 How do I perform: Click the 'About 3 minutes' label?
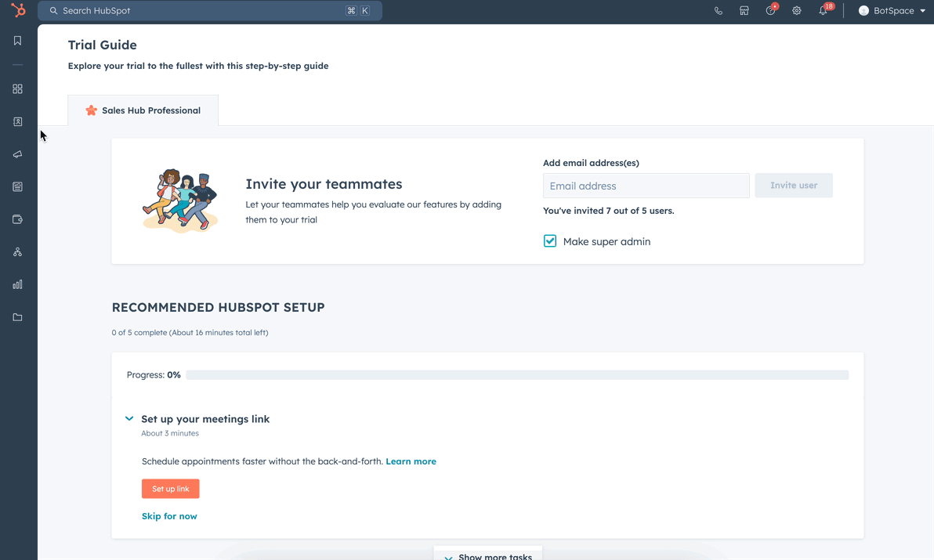pyautogui.click(x=170, y=433)
